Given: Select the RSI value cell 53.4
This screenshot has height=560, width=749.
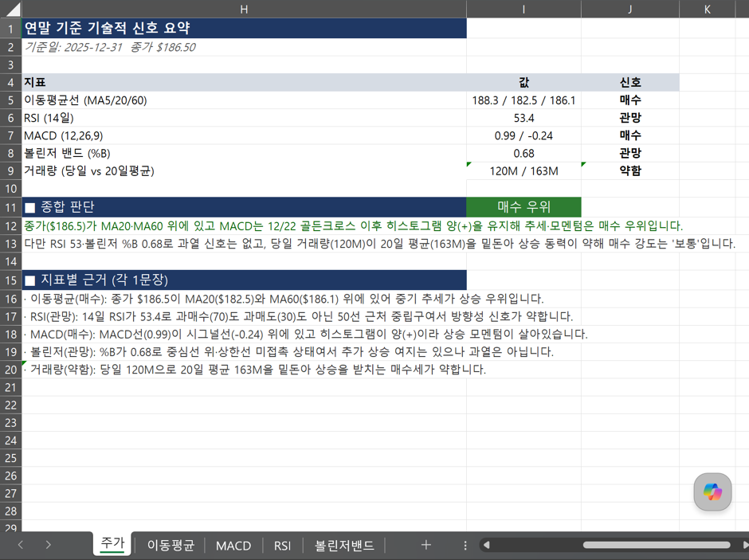Looking at the screenshot, I should click(524, 118).
